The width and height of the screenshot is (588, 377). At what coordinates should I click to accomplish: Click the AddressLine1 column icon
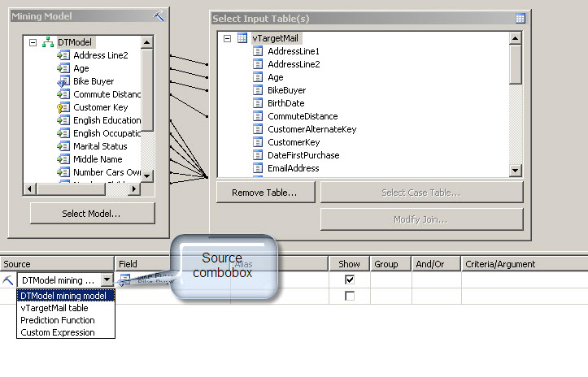(x=258, y=51)
